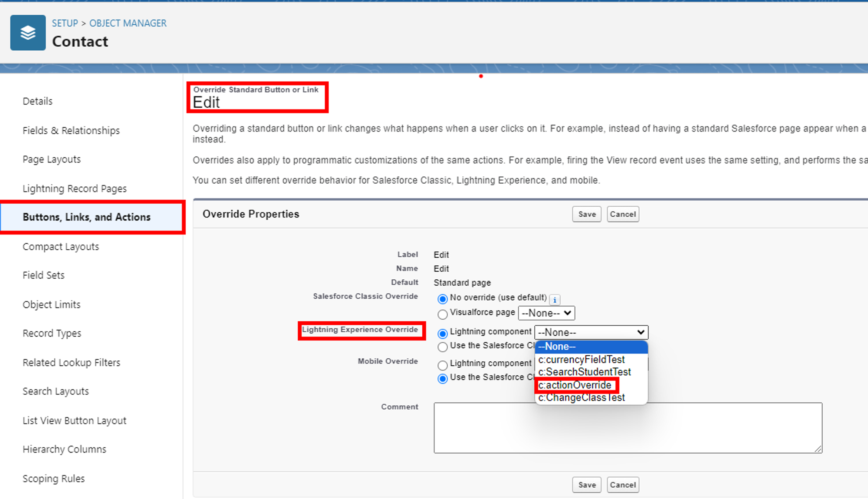Go to Field Sets

[x=43, y=275]
